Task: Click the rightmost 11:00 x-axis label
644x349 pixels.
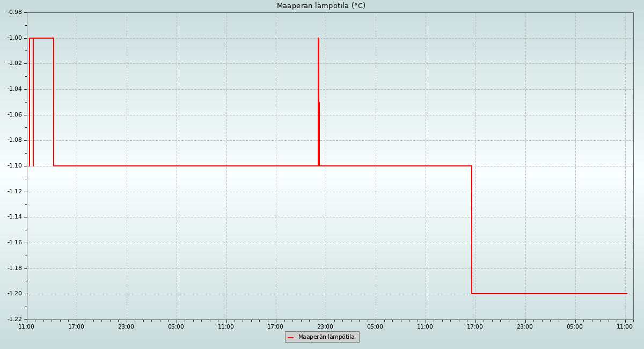Action: pos(625,326)
